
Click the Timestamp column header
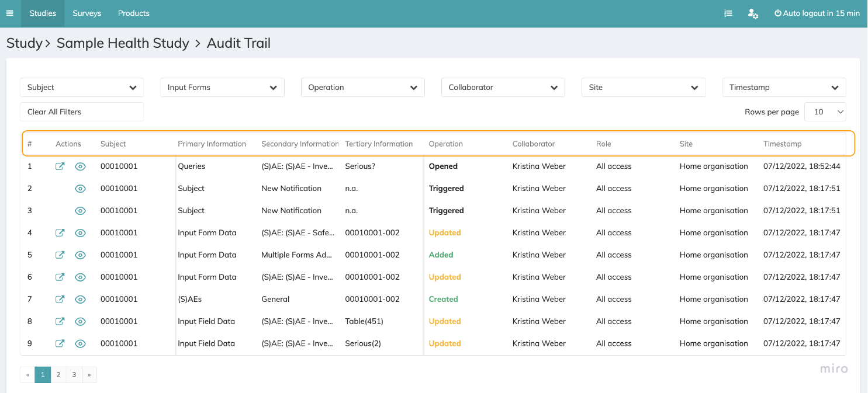[x=783, y=144]
